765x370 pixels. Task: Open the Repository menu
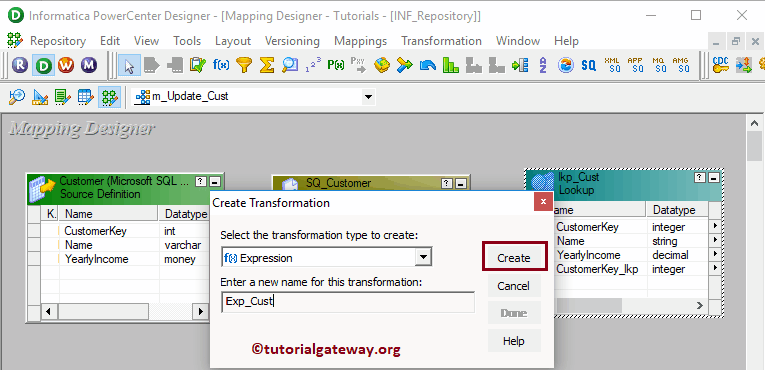tap(58, 41)
